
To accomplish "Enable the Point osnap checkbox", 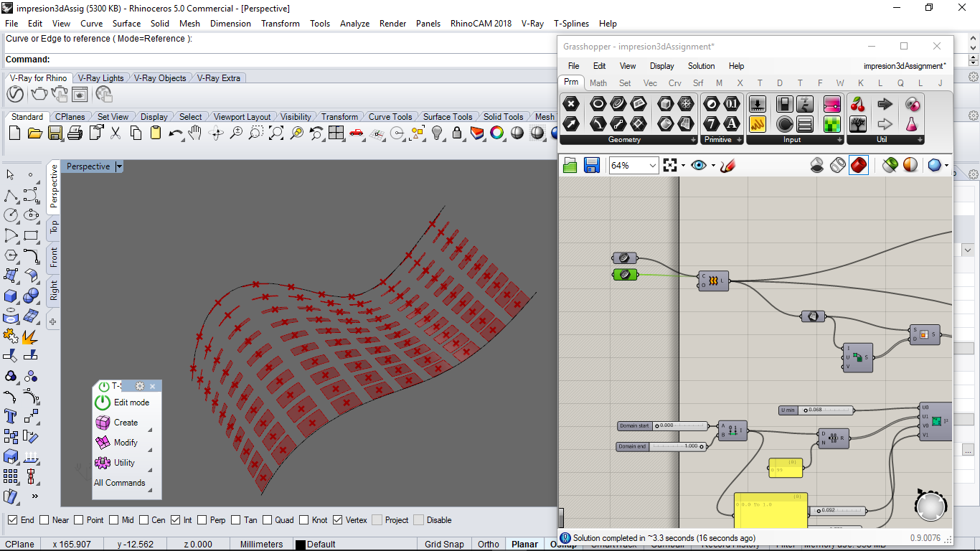I will tap(77, 520).
